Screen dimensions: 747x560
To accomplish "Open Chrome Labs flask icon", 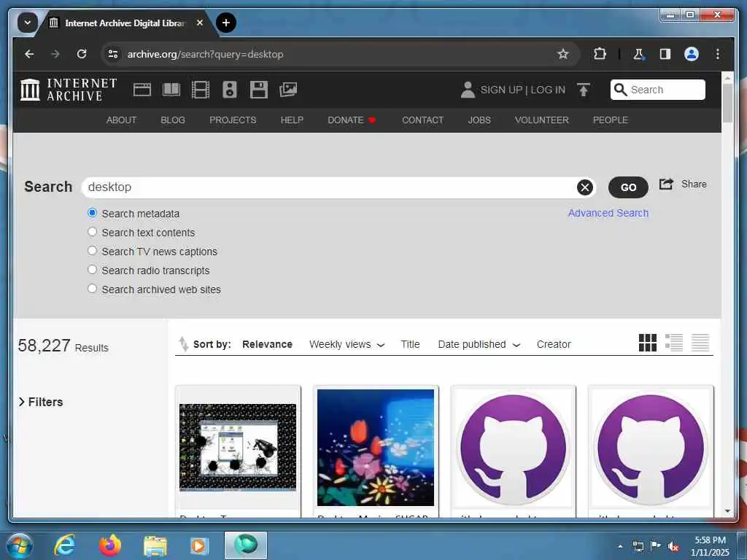I will click(x=638, y=54).
